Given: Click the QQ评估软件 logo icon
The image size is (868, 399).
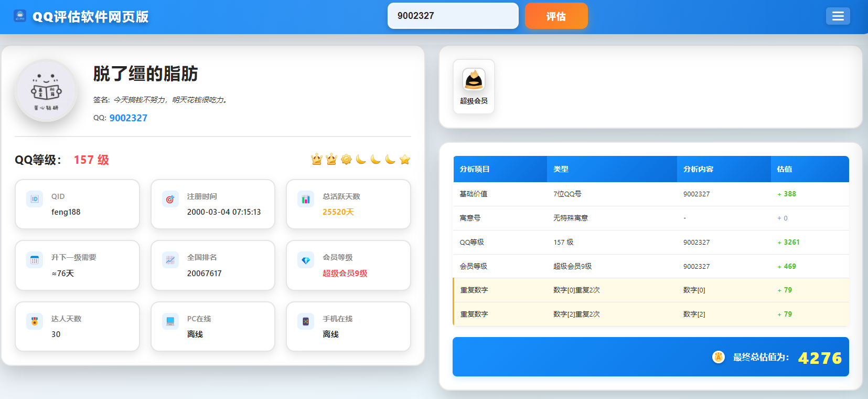Looking at the screenshot, I should pos(20,16).
